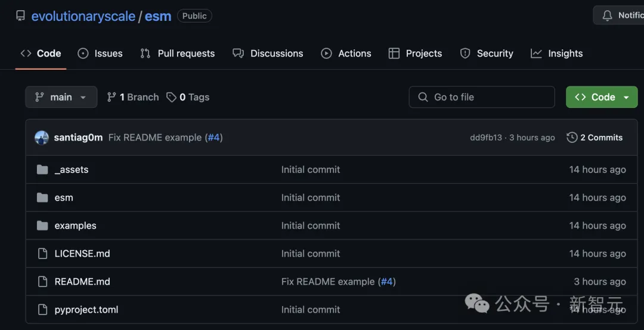Click the examples folder icon
644x330 pixels.
click(42, 225)
